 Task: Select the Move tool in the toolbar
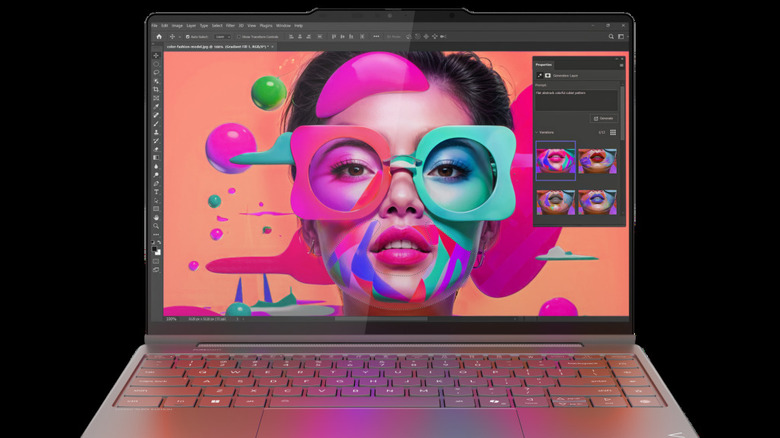click(156, 55)
